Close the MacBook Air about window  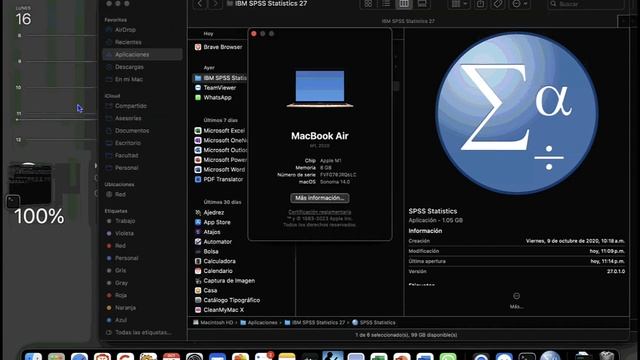click(254, 33)
